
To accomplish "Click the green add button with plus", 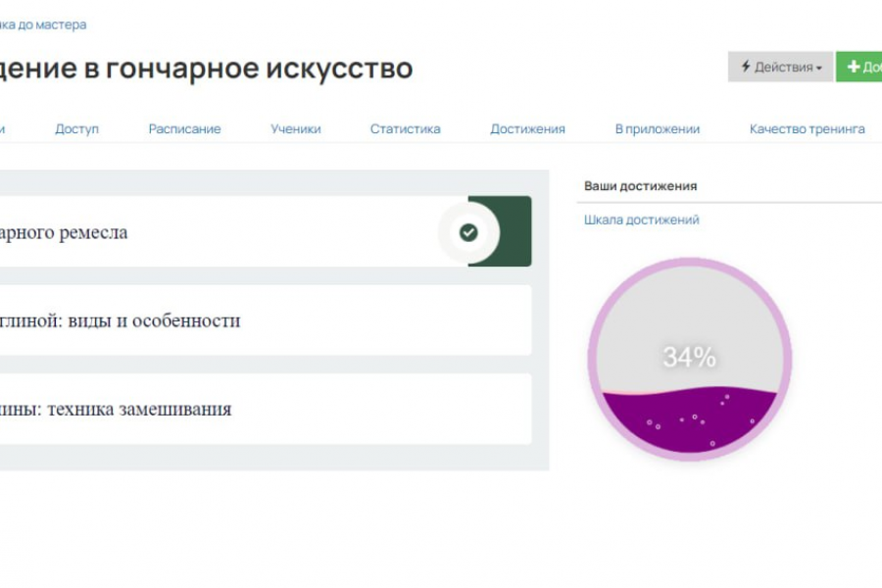I will 858,67.
